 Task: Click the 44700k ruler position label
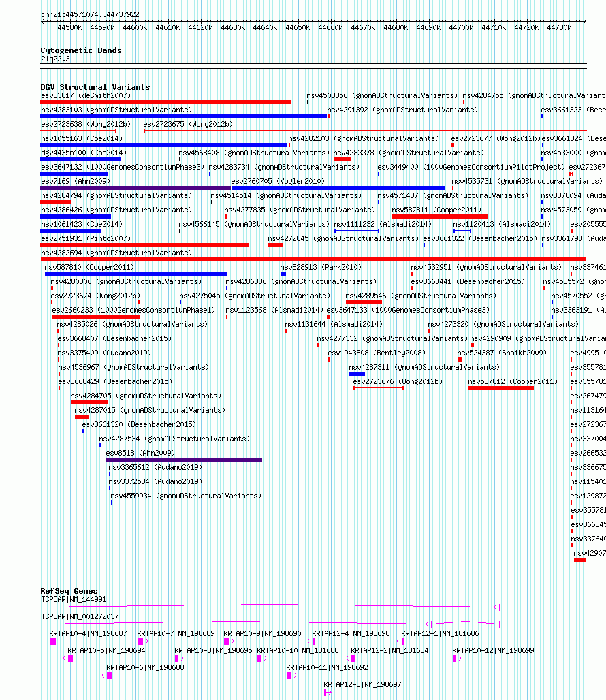click(461, 28)
